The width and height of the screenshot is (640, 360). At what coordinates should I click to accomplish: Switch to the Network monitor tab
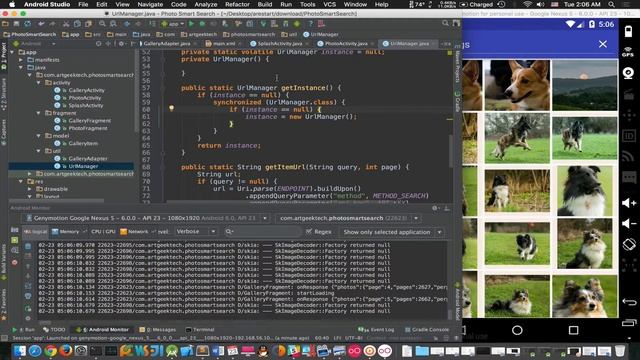click(x=135, y=231)
